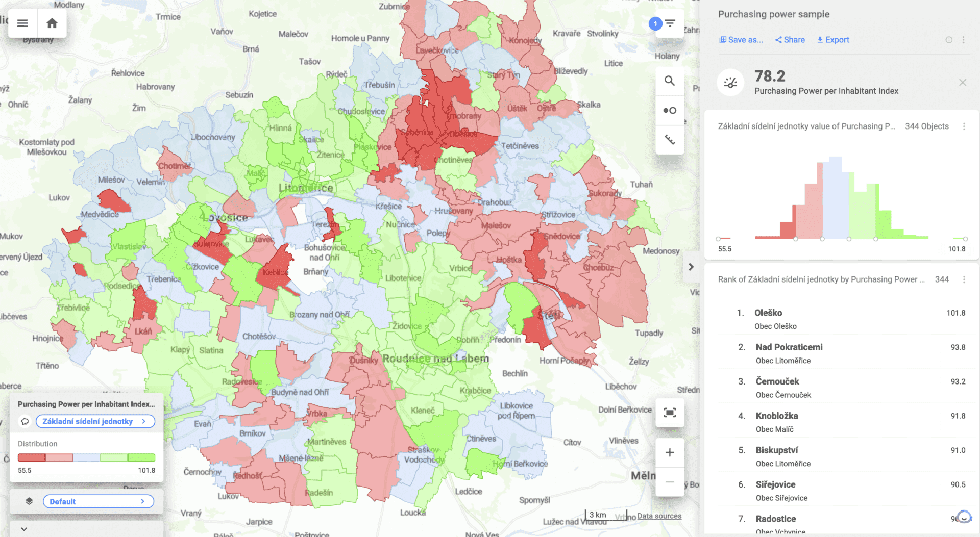Expand the Základní sídelní jednotky selector
This screenshot has width=980, height=537.
pos(95,421)
